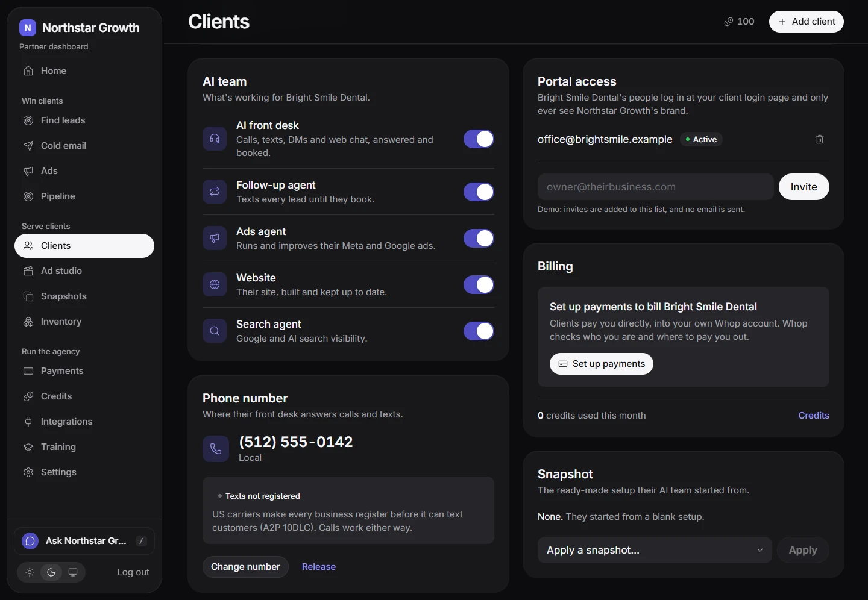Click Change number button
The width and height of the screenshot is (868, 600).
pos(245,567)
